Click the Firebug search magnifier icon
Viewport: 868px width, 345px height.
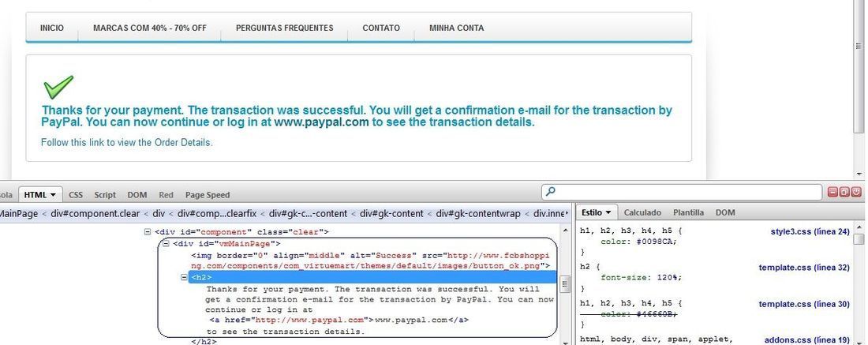(x=550, y=192)
